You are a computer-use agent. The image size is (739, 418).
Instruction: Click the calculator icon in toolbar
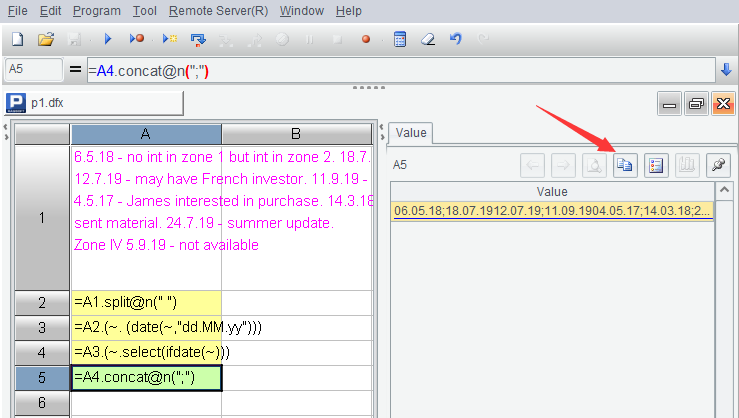click(x=400, y=39)
